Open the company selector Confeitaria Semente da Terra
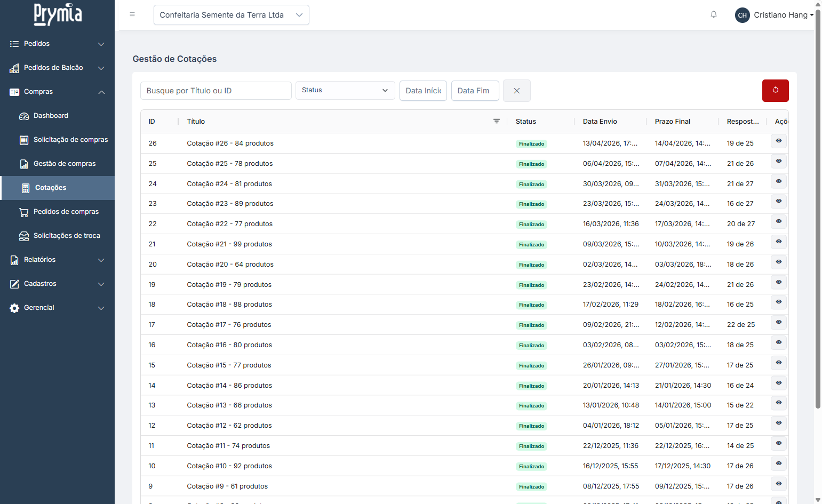 [x=231, y=15]
